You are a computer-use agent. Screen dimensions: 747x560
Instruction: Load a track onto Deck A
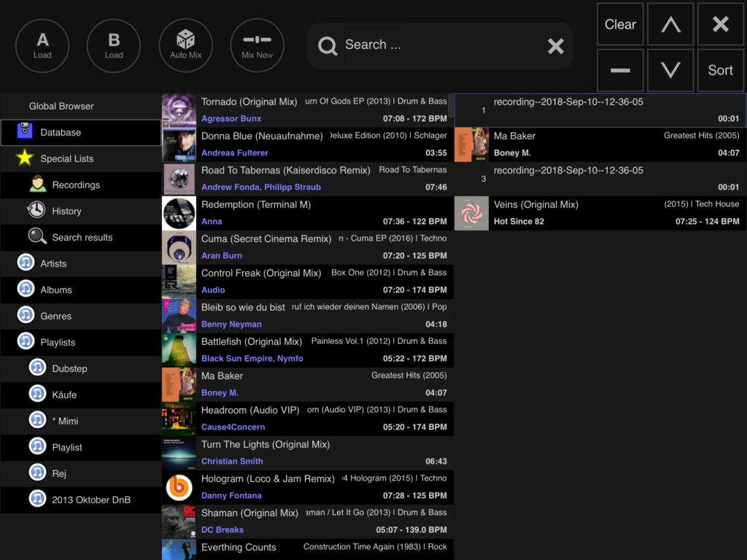point(42,45)
